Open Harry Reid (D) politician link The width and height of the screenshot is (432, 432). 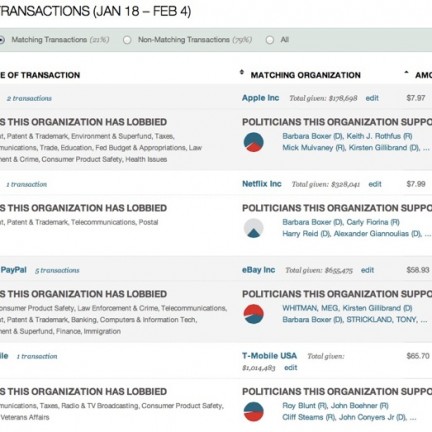point(306,234)
